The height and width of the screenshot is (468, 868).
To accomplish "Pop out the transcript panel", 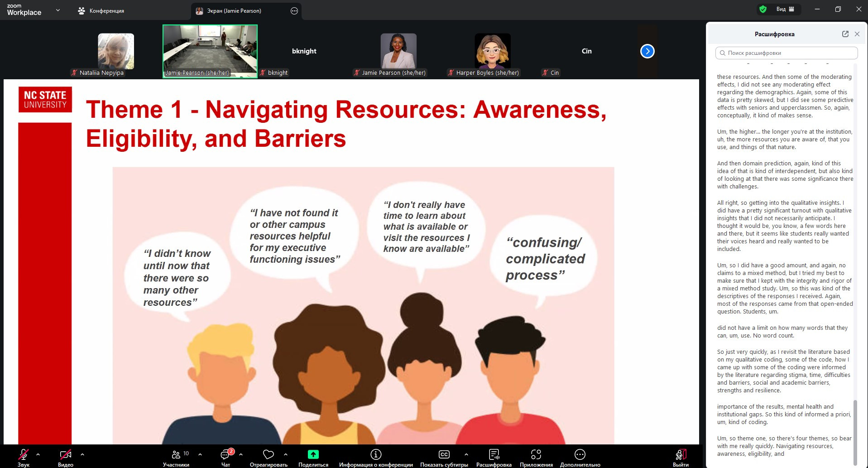I will click(x=845, y=34).
